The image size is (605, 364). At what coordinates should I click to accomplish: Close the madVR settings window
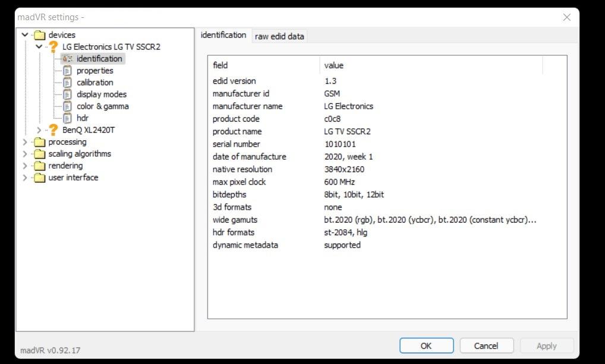(x=566, y=17)
